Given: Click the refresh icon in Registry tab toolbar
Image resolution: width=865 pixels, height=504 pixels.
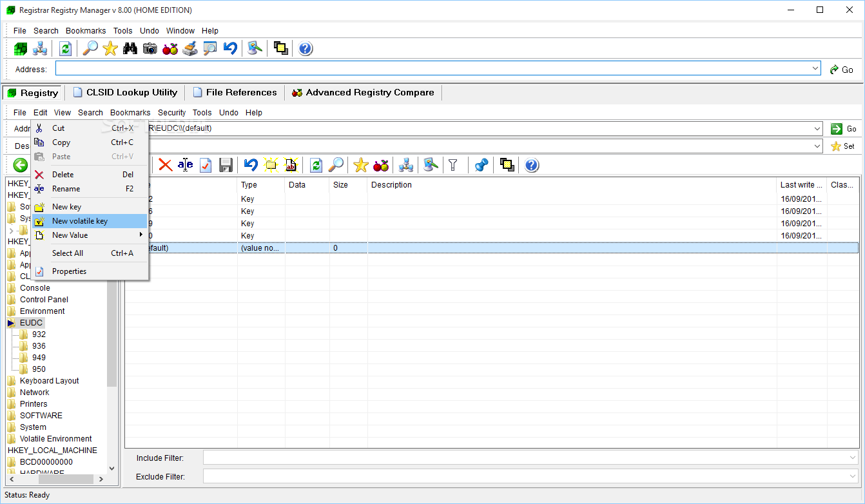Looking at the screenshot, I should pos(316,165).
